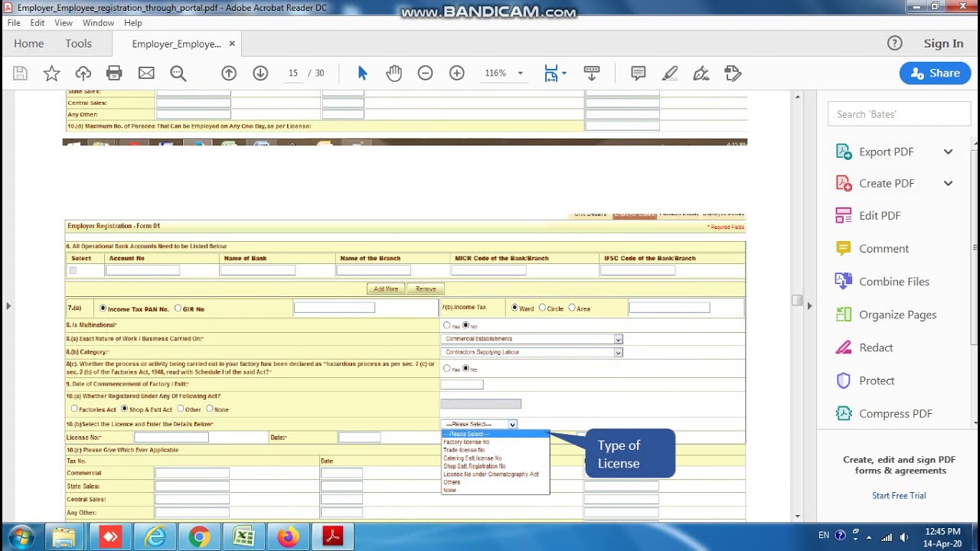Viewport: 980px width, 551px height.
Task: Open Edit PDF tool
Action: 880,216
